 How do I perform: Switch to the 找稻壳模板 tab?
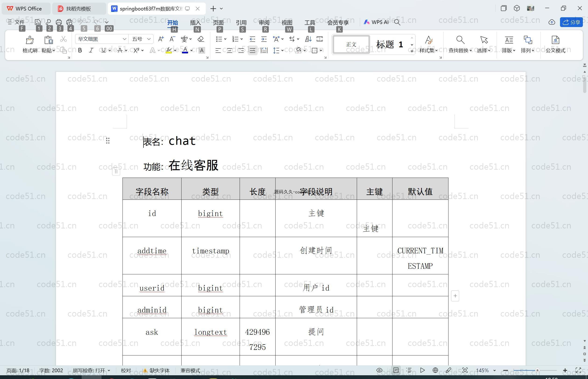tap(79, 9)
